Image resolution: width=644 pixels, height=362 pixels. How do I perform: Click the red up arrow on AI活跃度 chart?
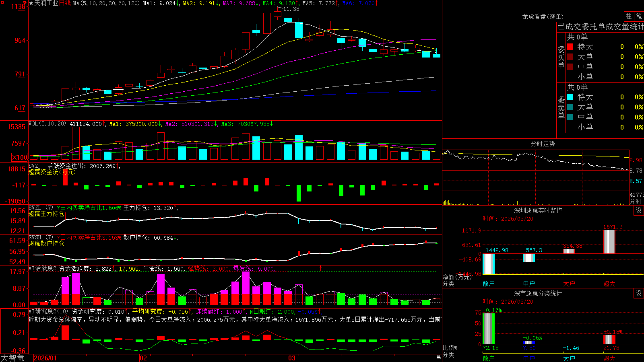[321, 268]
